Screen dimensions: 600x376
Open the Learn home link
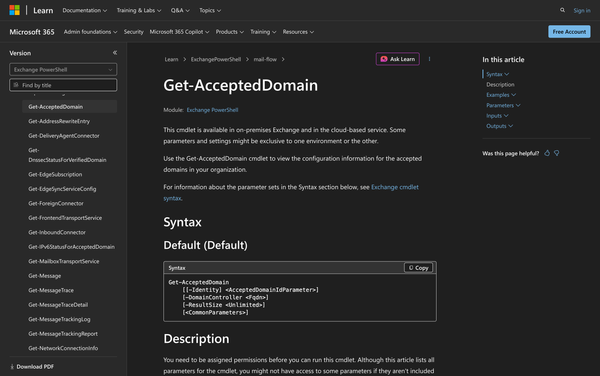(43, 11)
